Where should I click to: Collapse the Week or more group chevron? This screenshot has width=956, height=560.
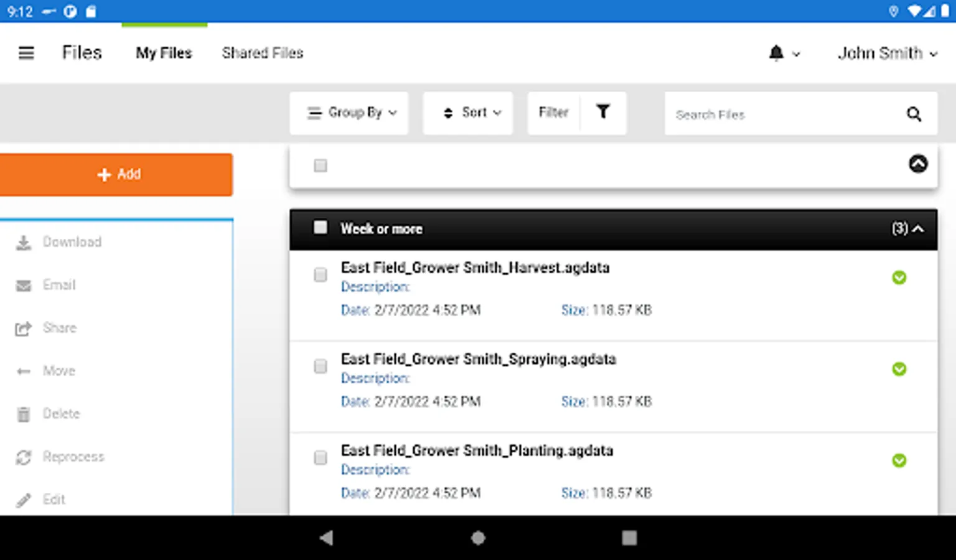[x=918, y=229]
